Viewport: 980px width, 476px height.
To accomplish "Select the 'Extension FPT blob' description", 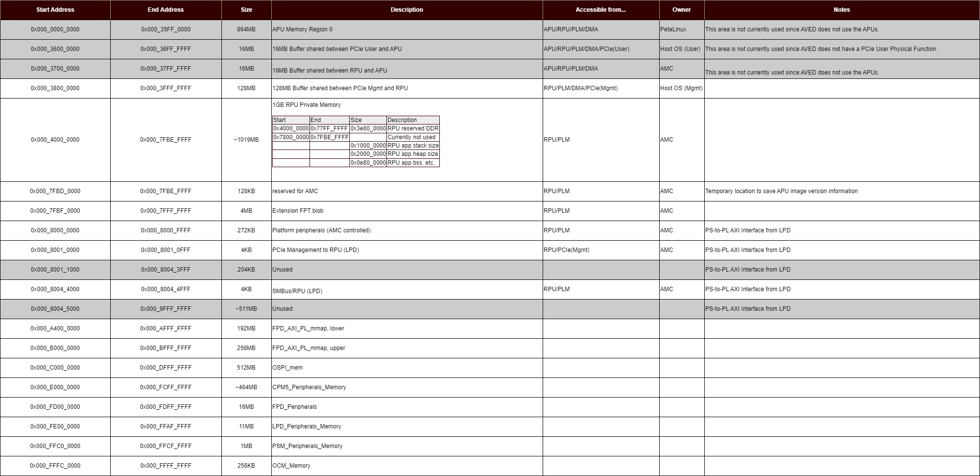I will click(298, 211).
